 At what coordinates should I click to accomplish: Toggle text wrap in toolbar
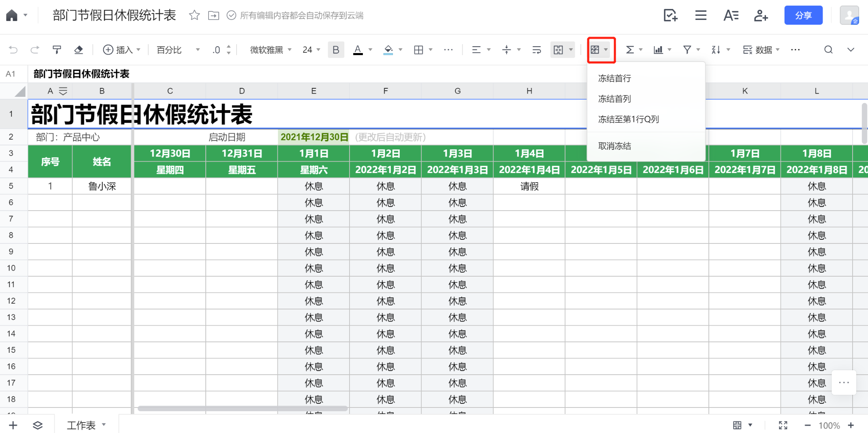[x=537, y=50]
